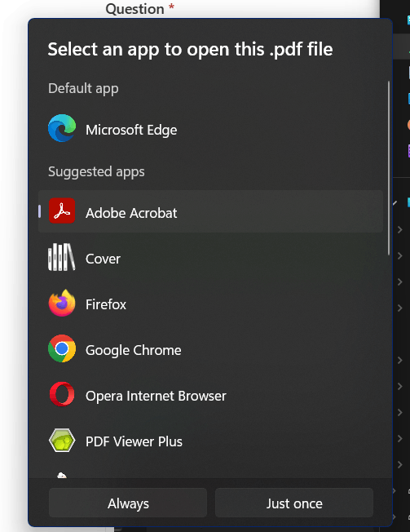The image size is (410, 532).
Task: Pick the Firefox logo icon
Action: [62, 303]
